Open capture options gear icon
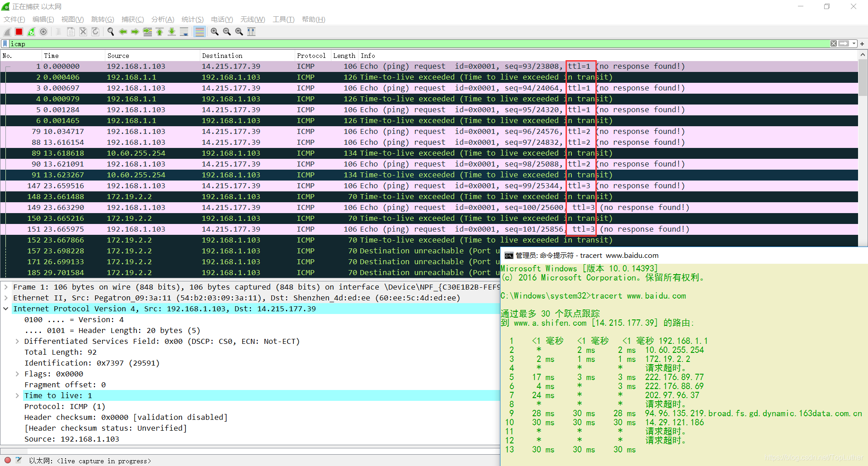The image size is (868, 466). pos(43,32)
